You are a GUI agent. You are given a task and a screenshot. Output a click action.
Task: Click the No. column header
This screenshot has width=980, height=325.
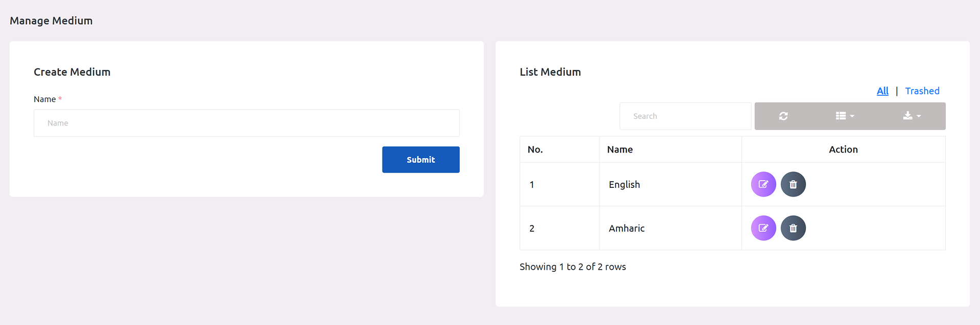point(535,149)
